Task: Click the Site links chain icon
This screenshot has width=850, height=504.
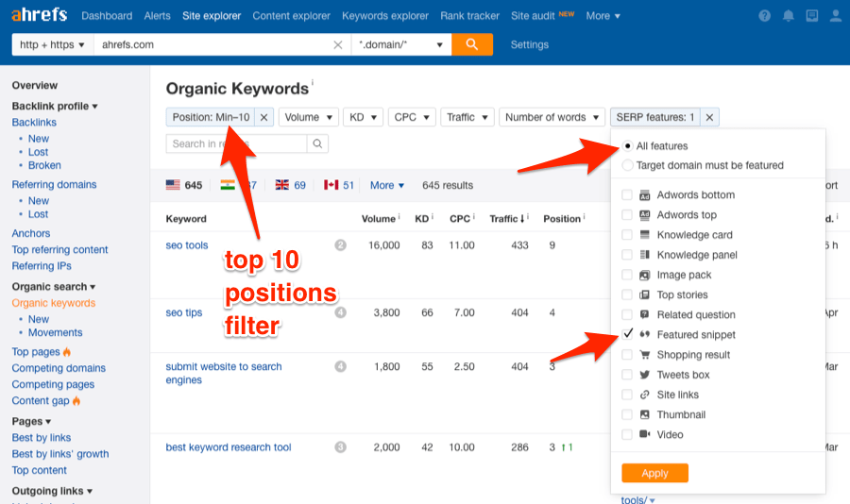Action: [644, 395]
